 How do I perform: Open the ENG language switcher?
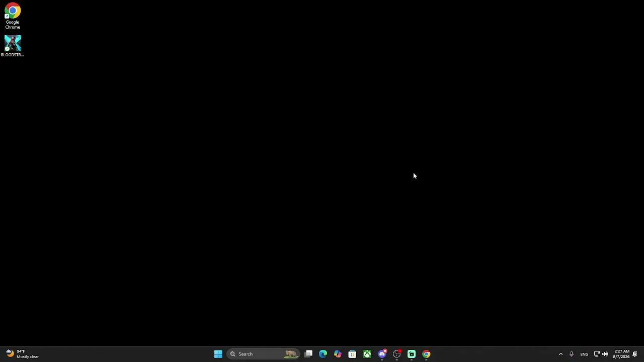tap(584, 354)
